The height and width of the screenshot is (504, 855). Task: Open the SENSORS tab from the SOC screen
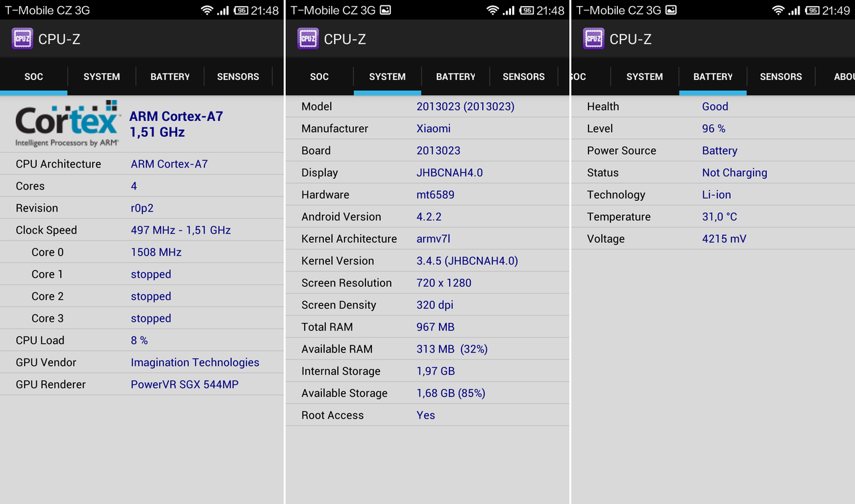click(238, 77)
